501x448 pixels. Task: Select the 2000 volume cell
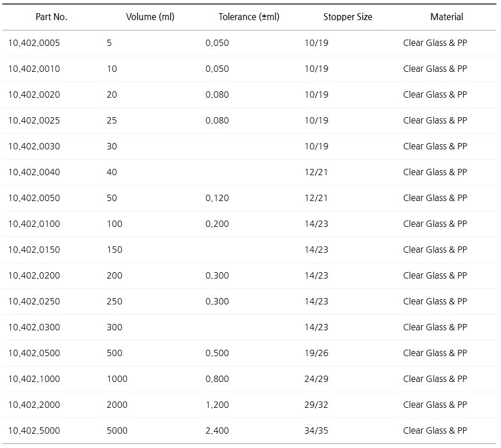coord(117,405)
